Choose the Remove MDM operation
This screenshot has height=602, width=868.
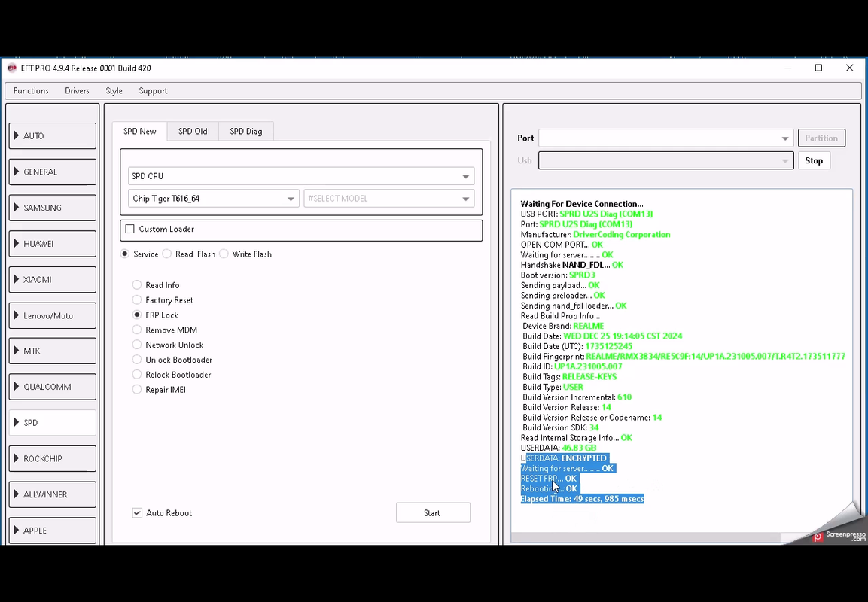click(137, 330)
